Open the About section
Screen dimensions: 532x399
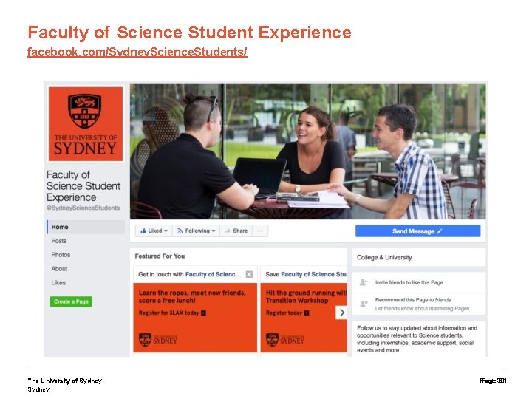pyautogui.click(x=59, y=269)
